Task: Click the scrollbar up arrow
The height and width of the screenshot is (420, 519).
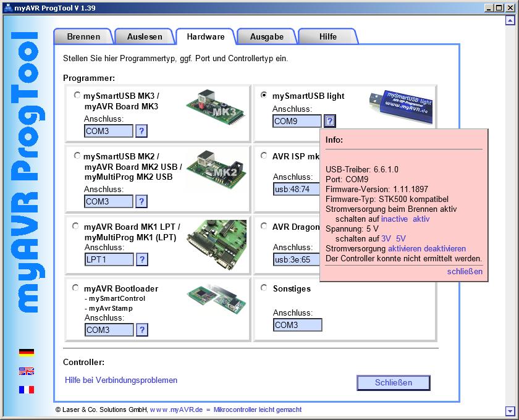Action: pyautogui.click(x=510, y=20)
